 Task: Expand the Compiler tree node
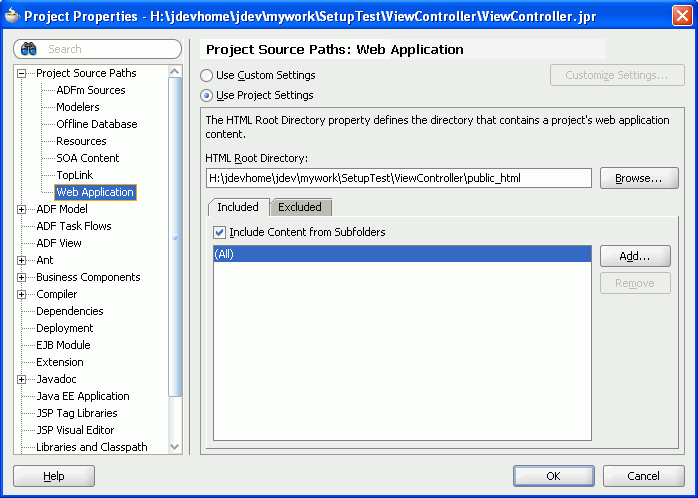click(21, 294)
